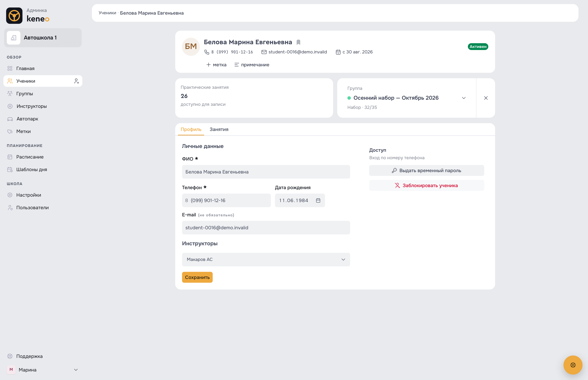Select Ученики in the sidebar
Viewport: 588px width, 380px height.
tap(43, 81)
